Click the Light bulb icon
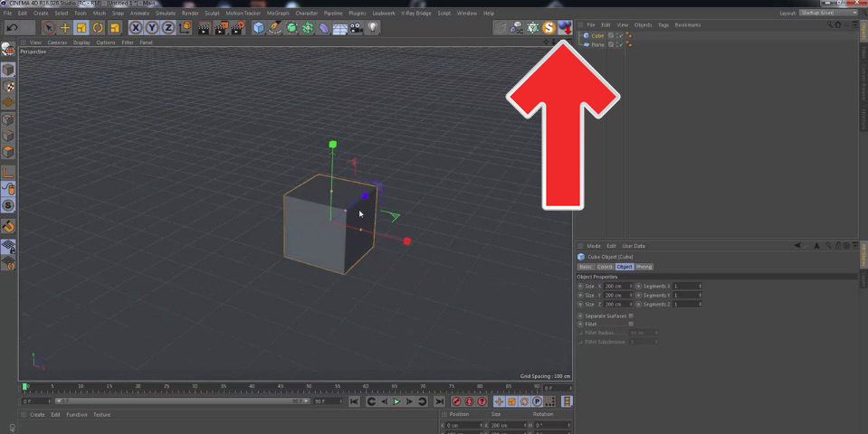 pyautogui.click(x=373, y=28)
